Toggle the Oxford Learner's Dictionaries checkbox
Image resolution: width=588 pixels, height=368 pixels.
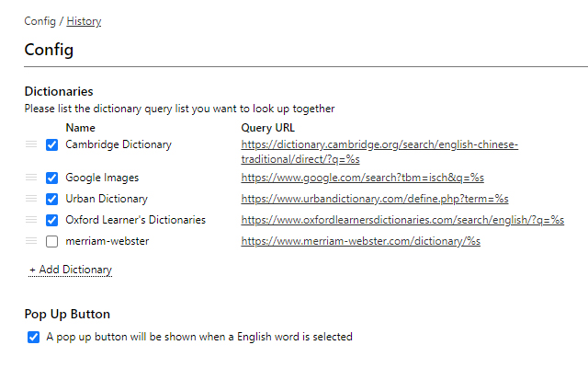[51, 221]
